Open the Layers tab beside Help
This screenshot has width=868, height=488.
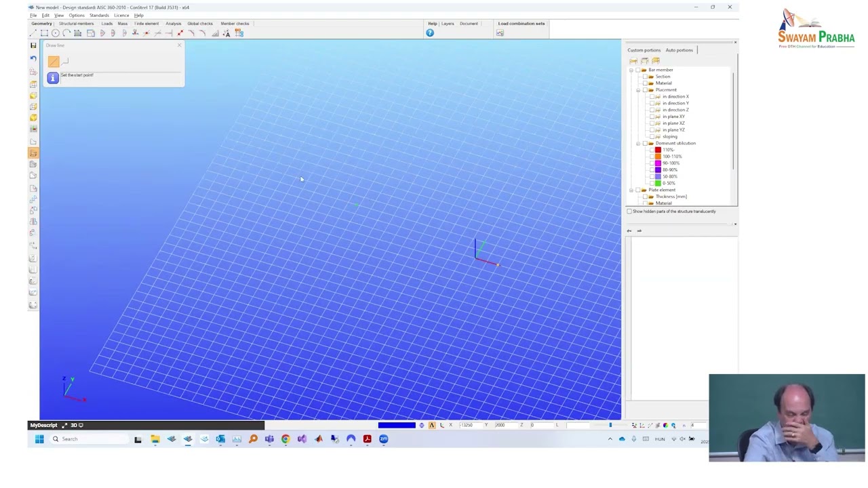click(x=448, y=24)
